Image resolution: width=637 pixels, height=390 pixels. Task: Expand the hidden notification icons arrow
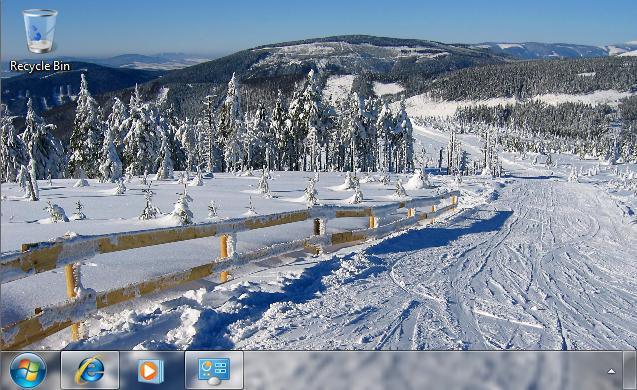pyautogui.click(x=611, y=371)
